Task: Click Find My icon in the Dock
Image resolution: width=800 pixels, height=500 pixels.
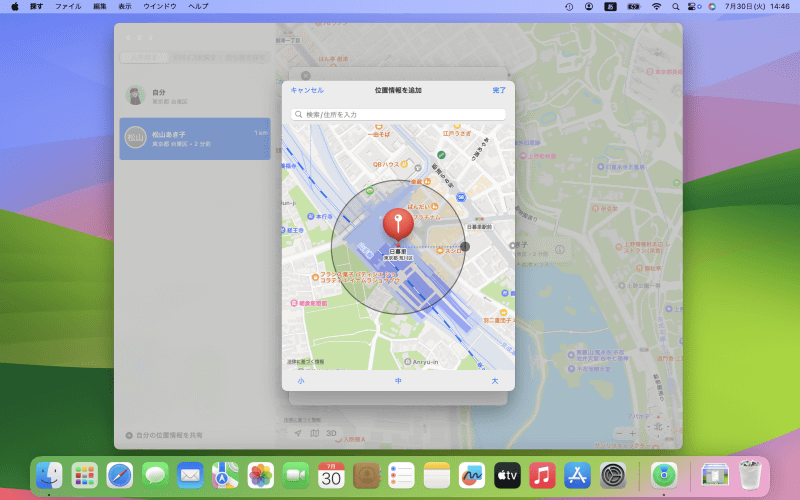Action: tap(664, 476)
